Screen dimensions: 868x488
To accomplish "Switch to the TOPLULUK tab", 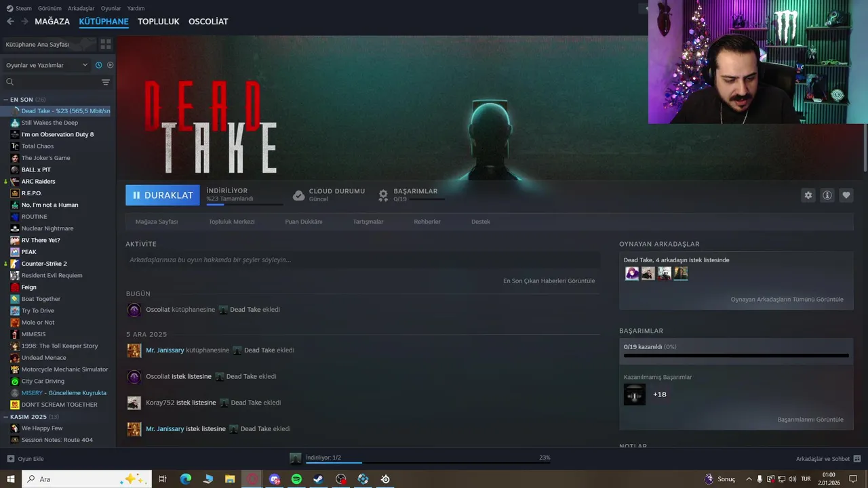I will (x=159, y=22).
